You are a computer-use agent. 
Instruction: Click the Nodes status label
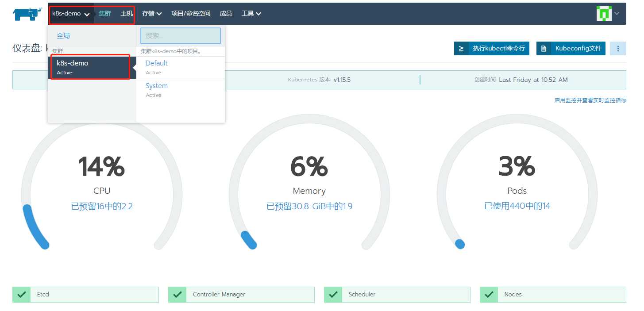(513, 295)
